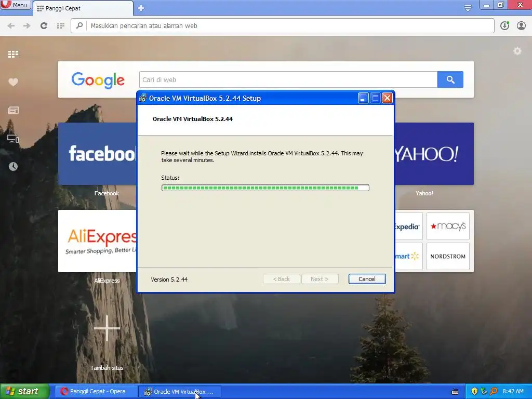Open Speed Dial from the sidebar
This screenshot has width=532, height=399.
point(13,54)
